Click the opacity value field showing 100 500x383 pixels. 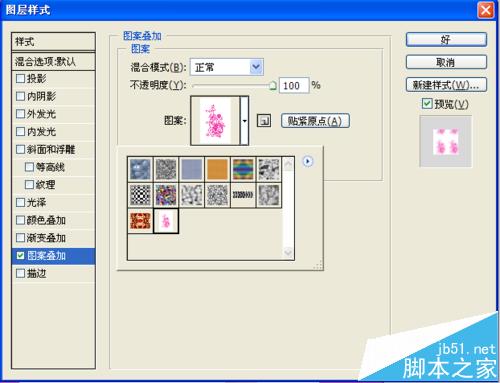(294, 86)
